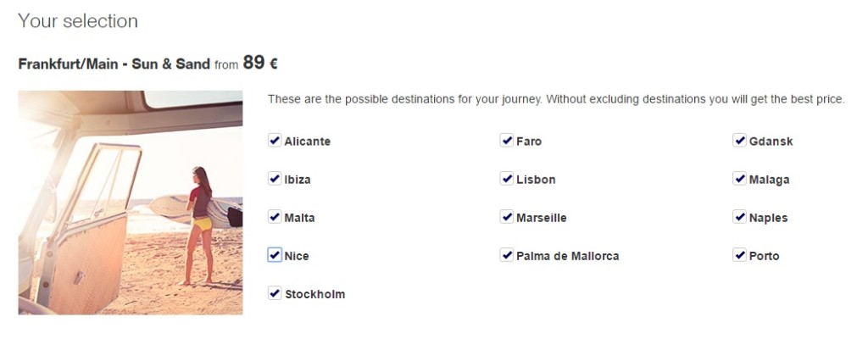Deselect the Ibiza checkbox
868x339 pixels.
[x=274, y=179]
